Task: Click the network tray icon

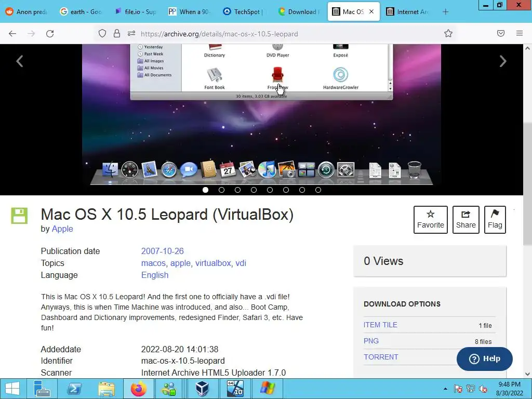Action: [471, 389]
